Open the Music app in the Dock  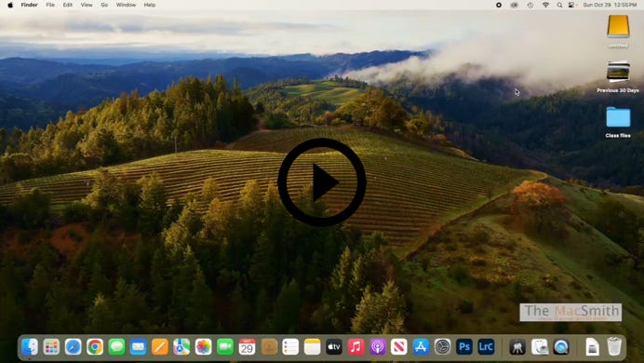tap(356, 347)
